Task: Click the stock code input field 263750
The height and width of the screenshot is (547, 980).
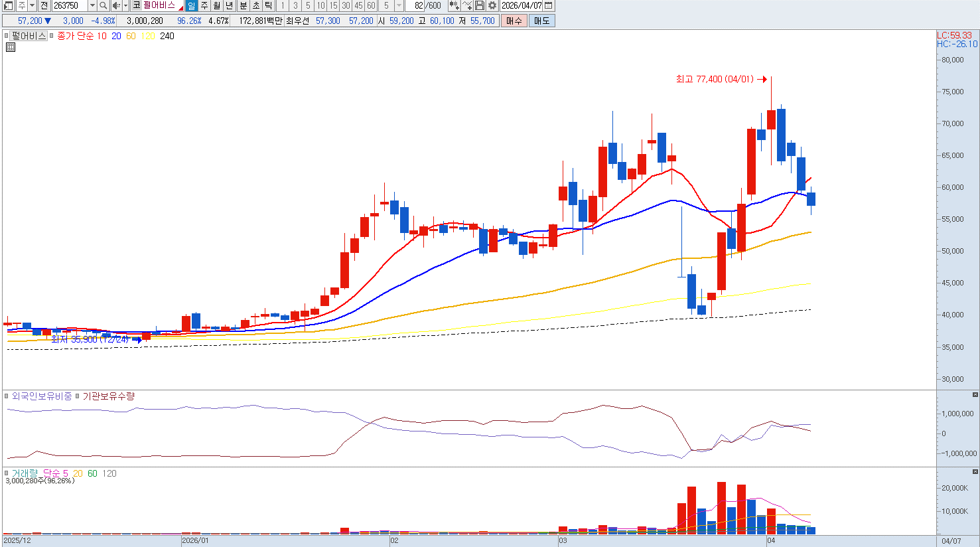Action: (x=69, y=5)
